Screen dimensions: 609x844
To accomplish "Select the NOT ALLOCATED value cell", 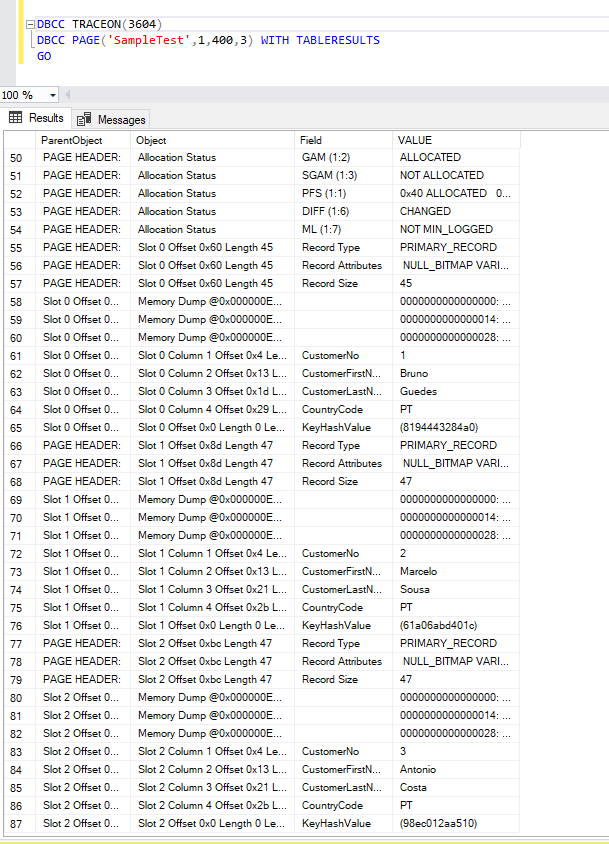I will point(456,175).
